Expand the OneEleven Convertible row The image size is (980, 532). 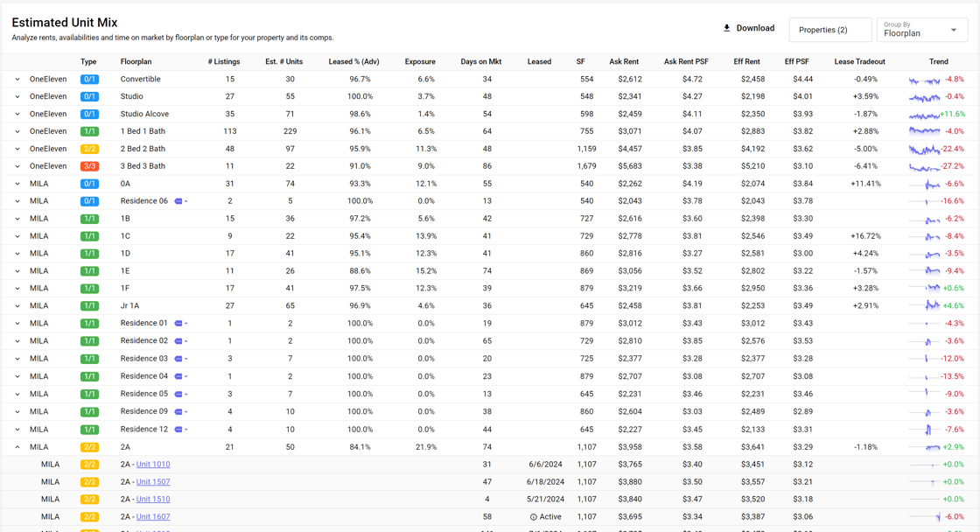click(x=17, y=80)
